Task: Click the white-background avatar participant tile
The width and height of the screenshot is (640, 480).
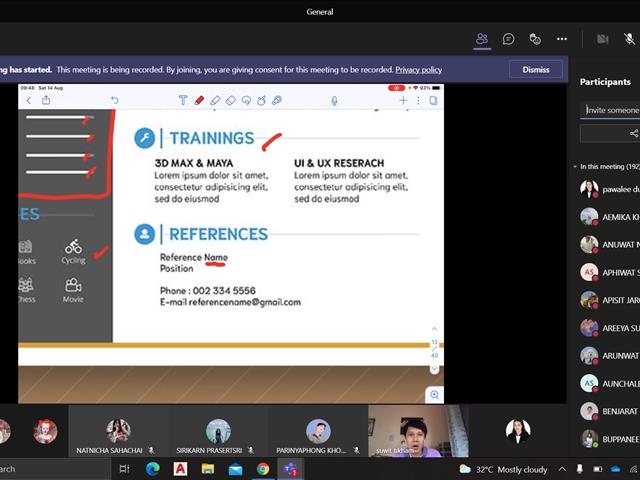Action: click(x=518, y=431)
